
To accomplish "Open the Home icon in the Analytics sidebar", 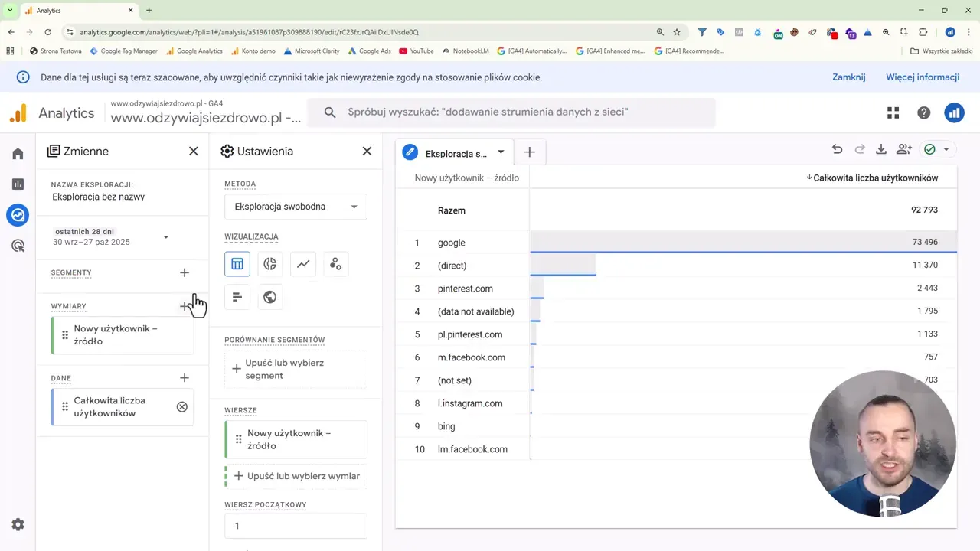I will click(x=18, y=154).
